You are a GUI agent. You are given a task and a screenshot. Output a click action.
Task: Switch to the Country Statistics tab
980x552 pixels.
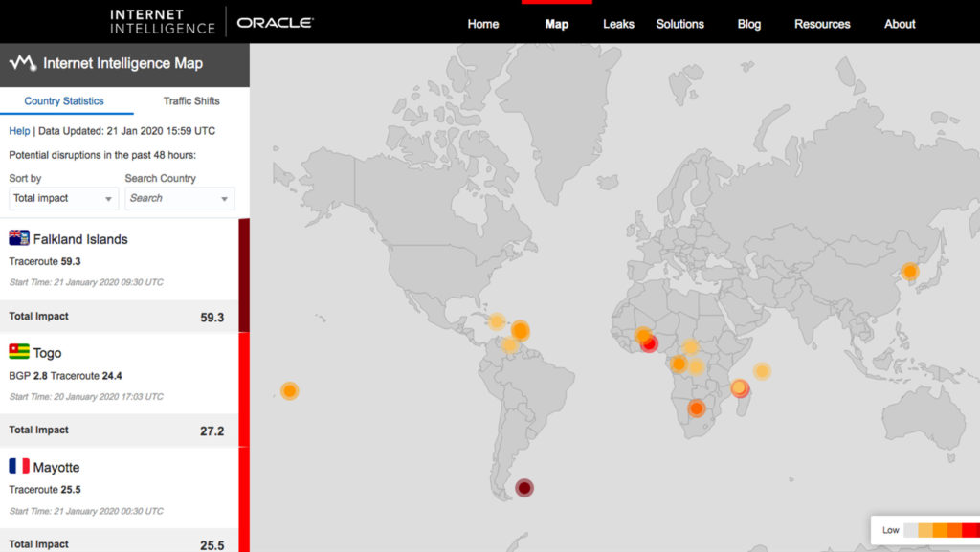[64, 101]
